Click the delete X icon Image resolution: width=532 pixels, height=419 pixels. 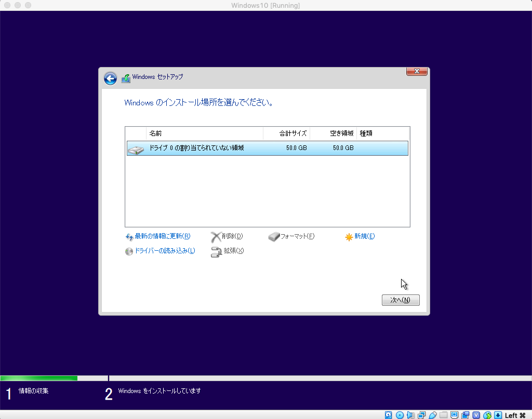click(x=216, y=237)
